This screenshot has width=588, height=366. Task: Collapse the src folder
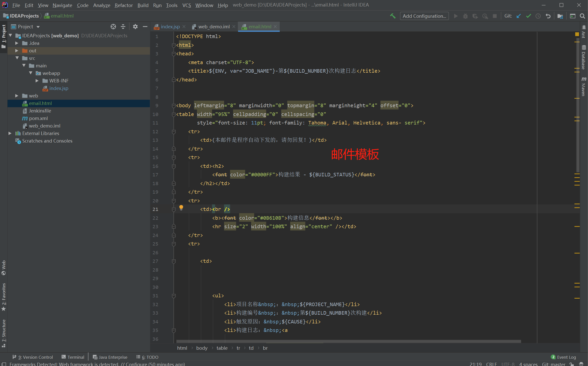tap(17, 58)
